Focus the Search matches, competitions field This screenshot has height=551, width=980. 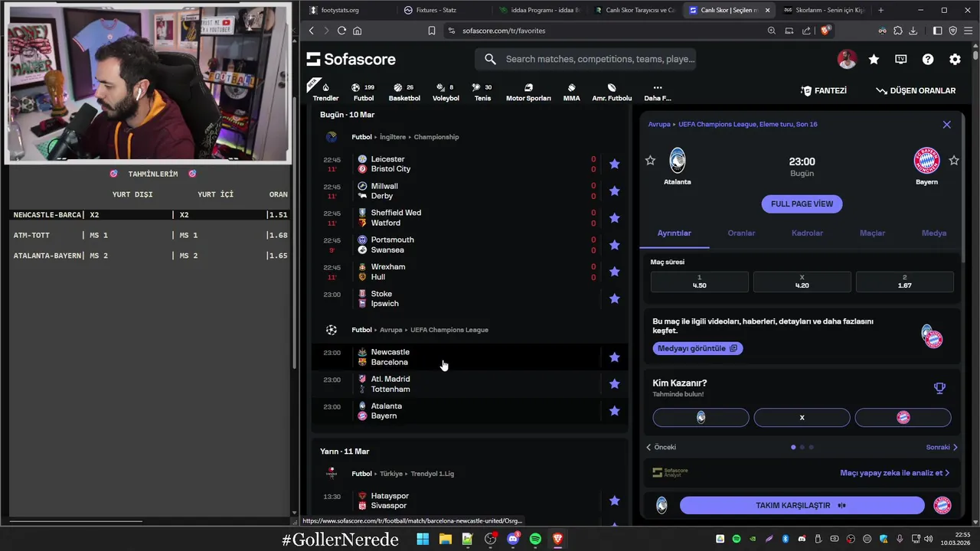[586, 59]
